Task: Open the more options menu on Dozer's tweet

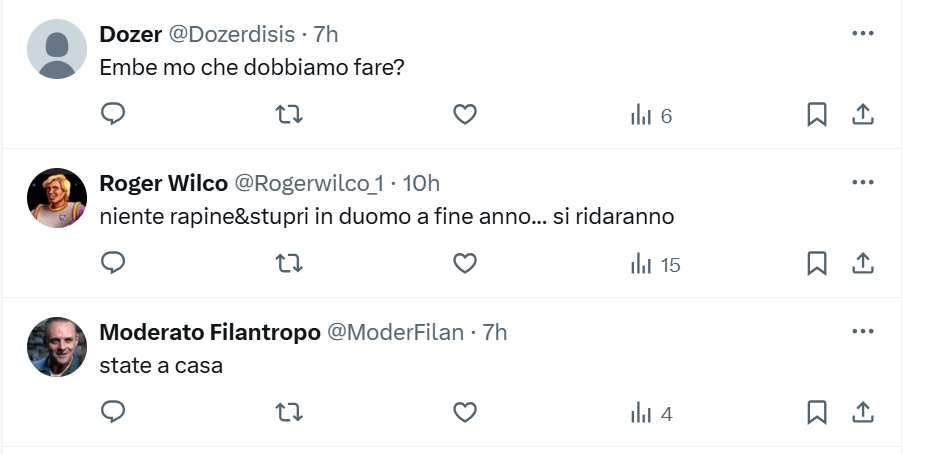Action: (863, 33)
